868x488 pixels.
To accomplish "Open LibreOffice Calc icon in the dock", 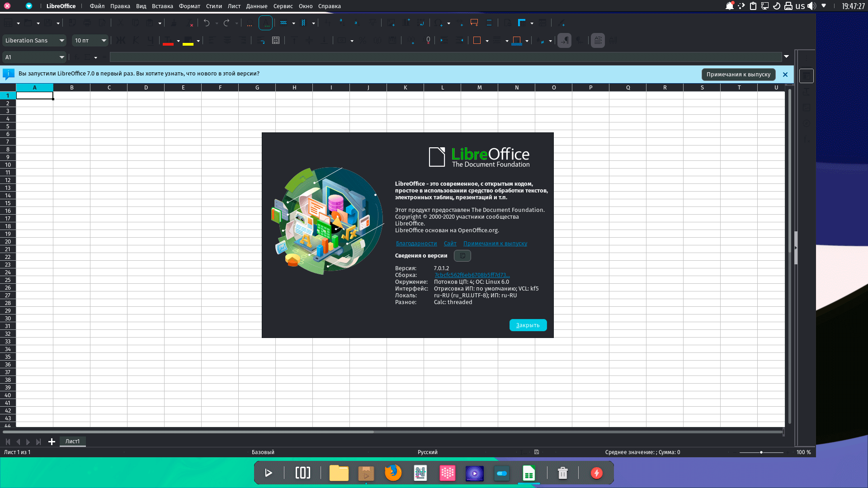I will [x=528, y=473].
